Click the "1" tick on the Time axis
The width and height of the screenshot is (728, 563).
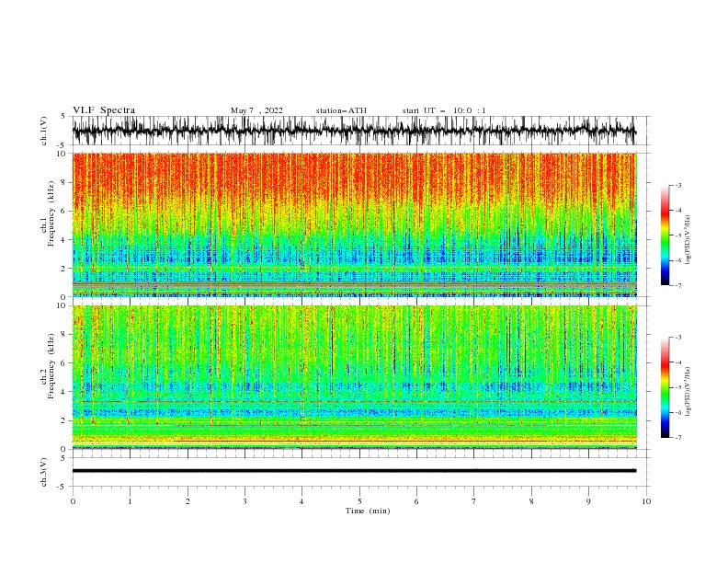click(130, 501)
